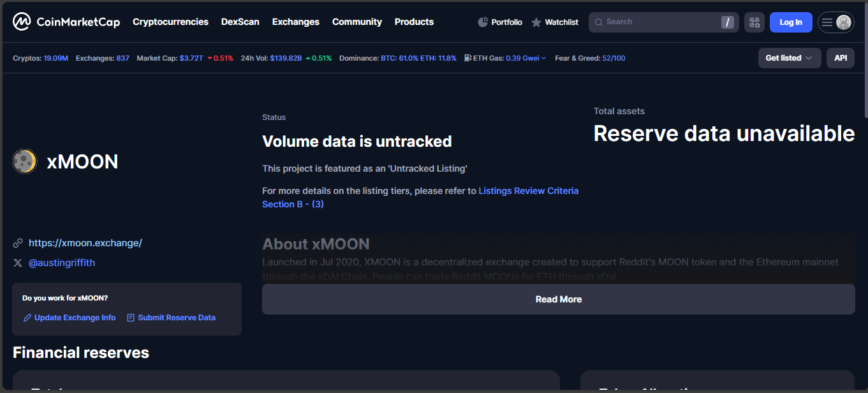868x393 pixels.
Task: Click Submit Reserve Data link
Action: pyautogui.click(x=171, y=318)
